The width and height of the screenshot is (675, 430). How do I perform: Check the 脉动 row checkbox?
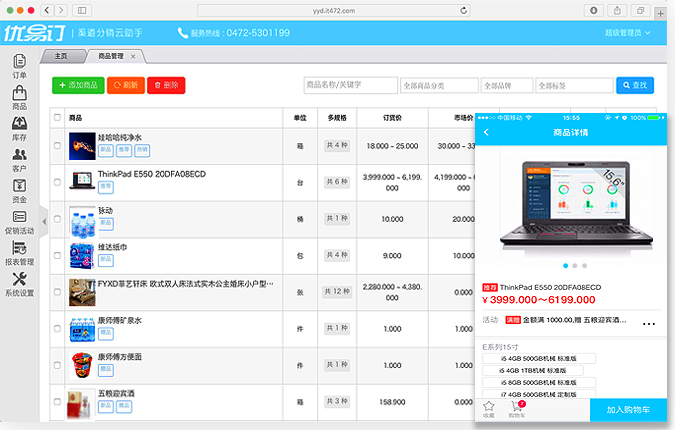pos(57,219)
